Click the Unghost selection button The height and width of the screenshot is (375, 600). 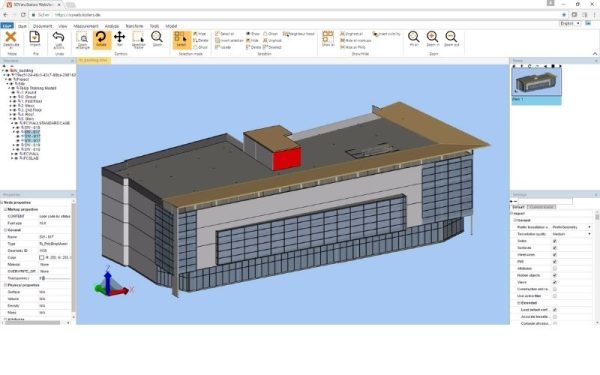(x=272, y=41)
